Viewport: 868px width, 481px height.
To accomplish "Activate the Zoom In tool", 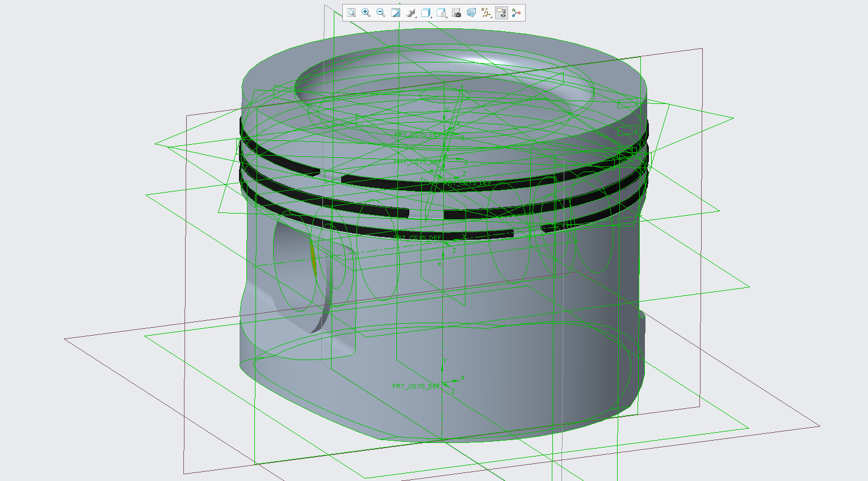I will [x=366, y=12].
